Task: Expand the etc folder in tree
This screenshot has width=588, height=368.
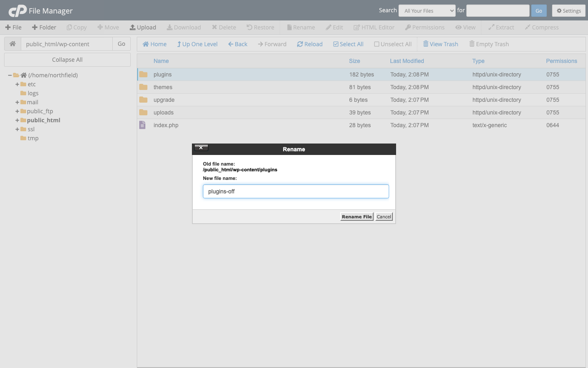Action: [17, 84]
